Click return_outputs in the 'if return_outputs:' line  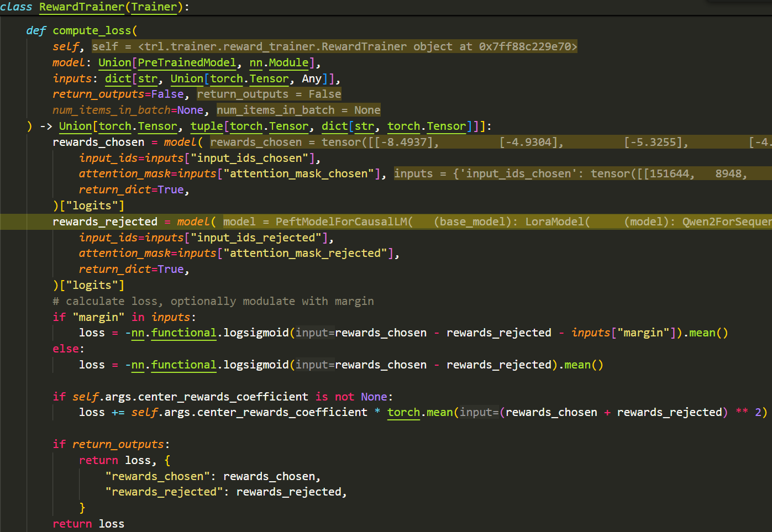pos(118,444)
